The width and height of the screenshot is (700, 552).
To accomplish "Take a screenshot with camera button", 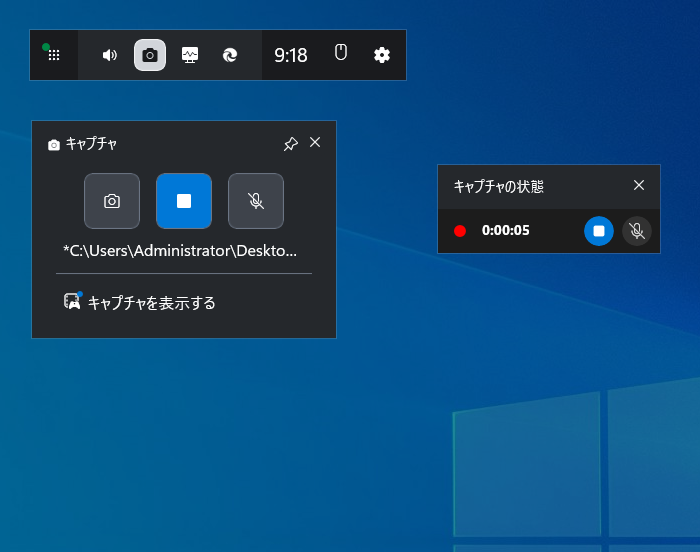I will [112, 201].
